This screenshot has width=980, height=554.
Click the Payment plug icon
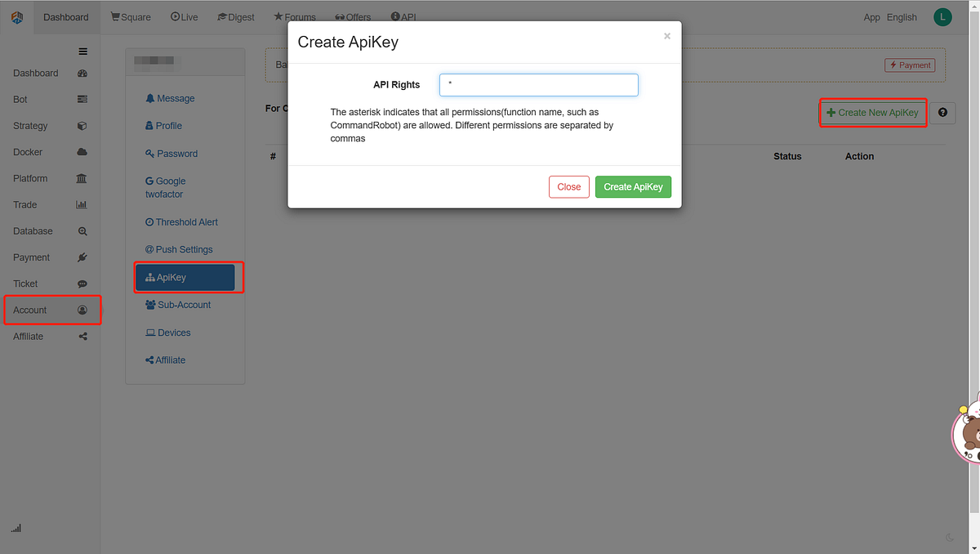[81, 257]
